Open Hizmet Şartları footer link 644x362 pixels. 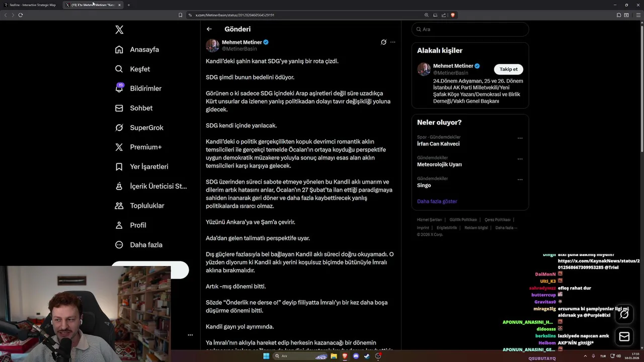click(x=429, y=220)
